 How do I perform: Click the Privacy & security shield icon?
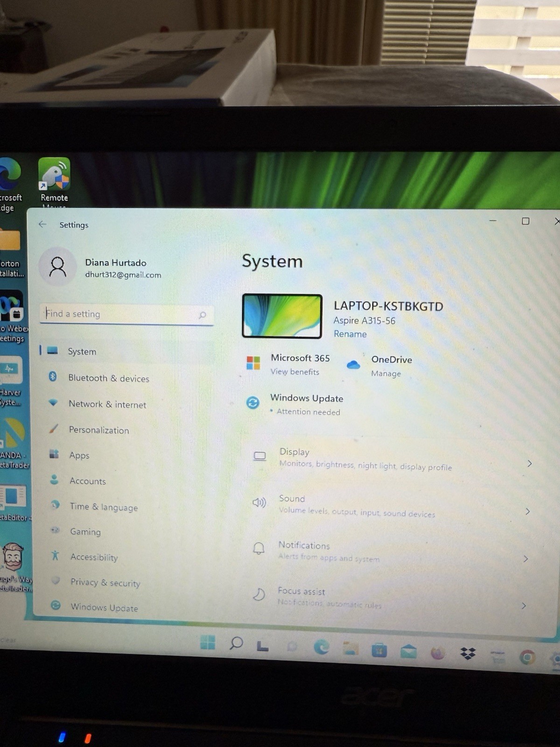tap(56, 580)
